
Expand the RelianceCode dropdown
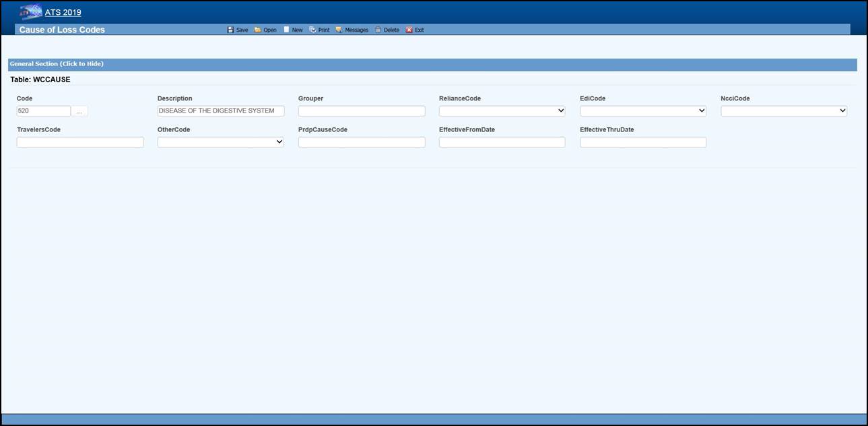(x=502, y=111)
